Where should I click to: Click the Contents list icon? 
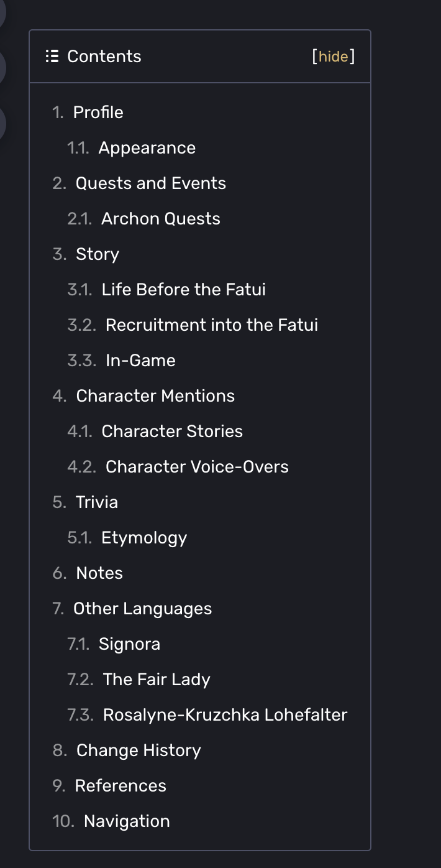tap(52, 57)
